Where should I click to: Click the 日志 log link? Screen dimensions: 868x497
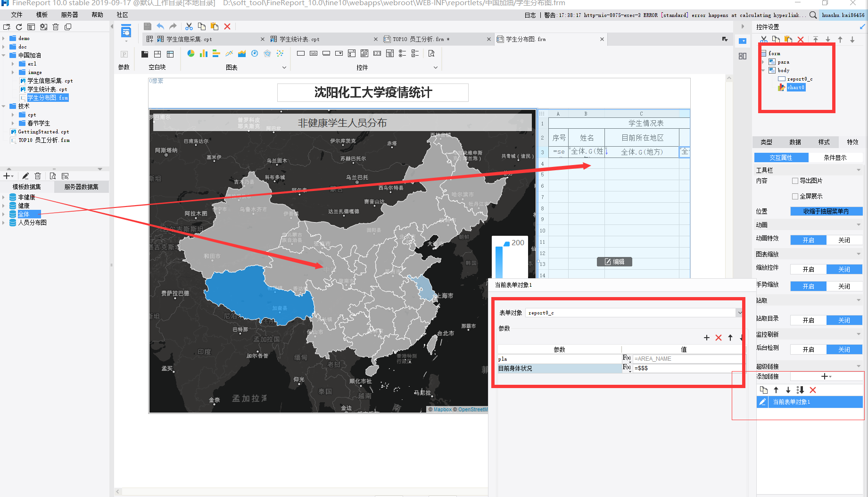[530, 15]
